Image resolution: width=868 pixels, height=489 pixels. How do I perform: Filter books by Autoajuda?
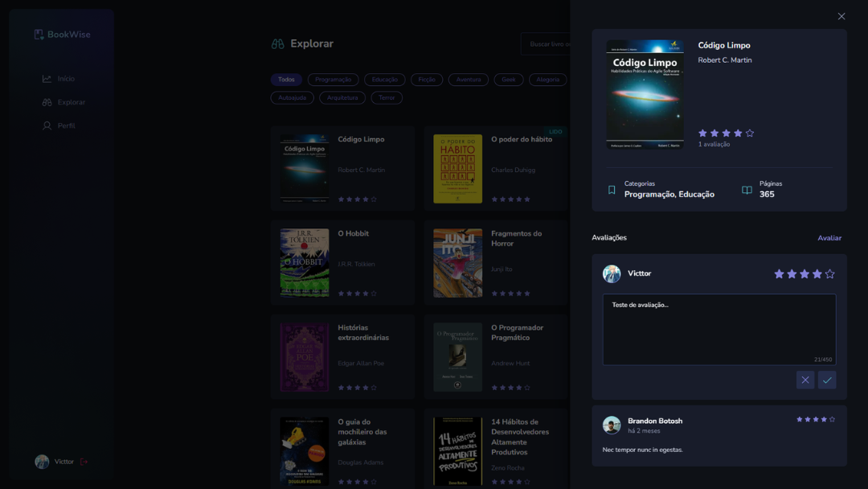pyautogui.click(x=293, y=97)
